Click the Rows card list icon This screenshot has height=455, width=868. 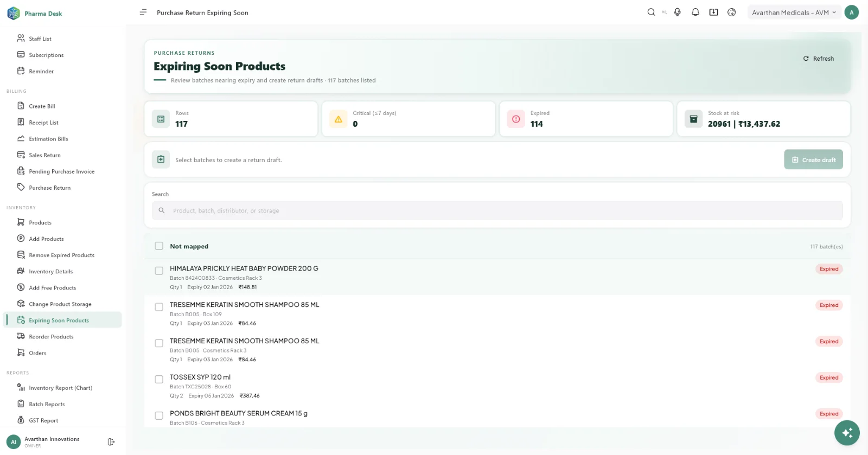click(x=161, y=119)
